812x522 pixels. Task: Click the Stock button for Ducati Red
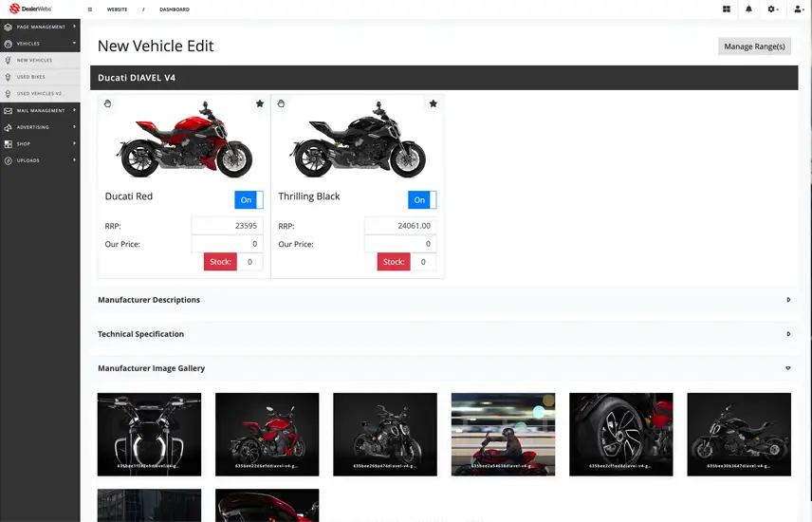(220, 262)
